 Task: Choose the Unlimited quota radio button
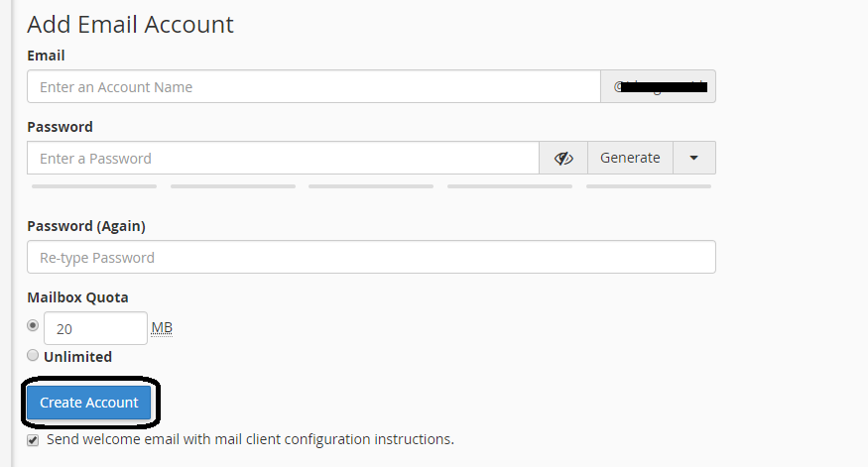click(x=34, y=355)
